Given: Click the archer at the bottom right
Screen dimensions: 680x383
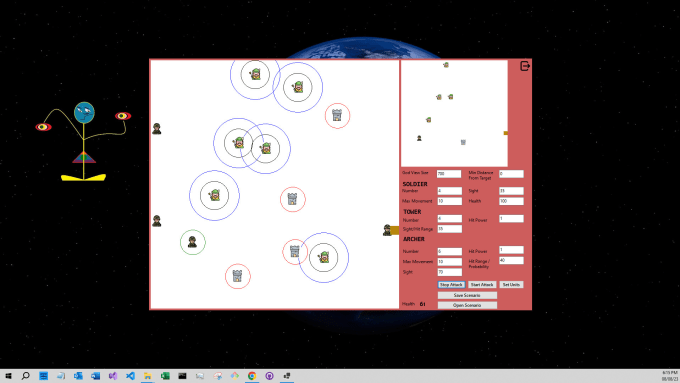Looking at the screenshot, I should pos(324,257).
